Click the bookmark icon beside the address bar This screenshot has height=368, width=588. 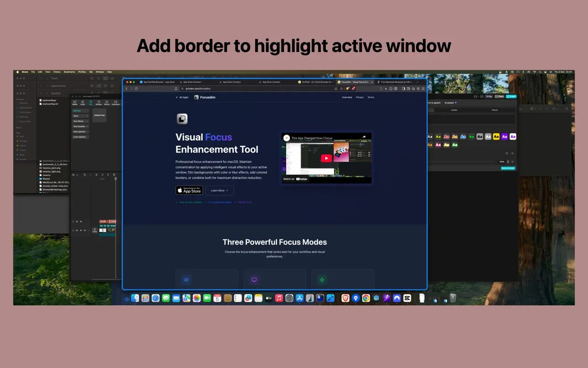point(176,88)
